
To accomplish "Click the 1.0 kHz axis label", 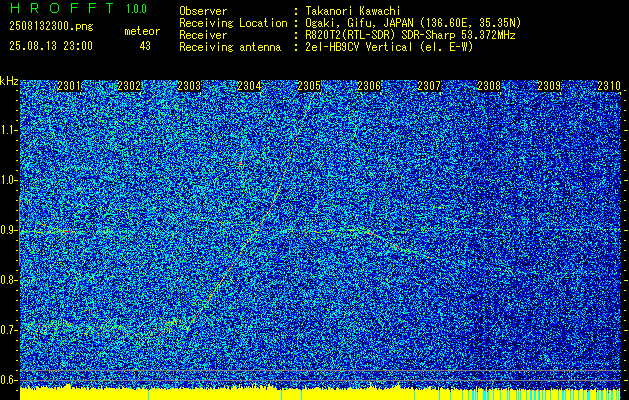I will pyautogui.click(x=9, y=180).
